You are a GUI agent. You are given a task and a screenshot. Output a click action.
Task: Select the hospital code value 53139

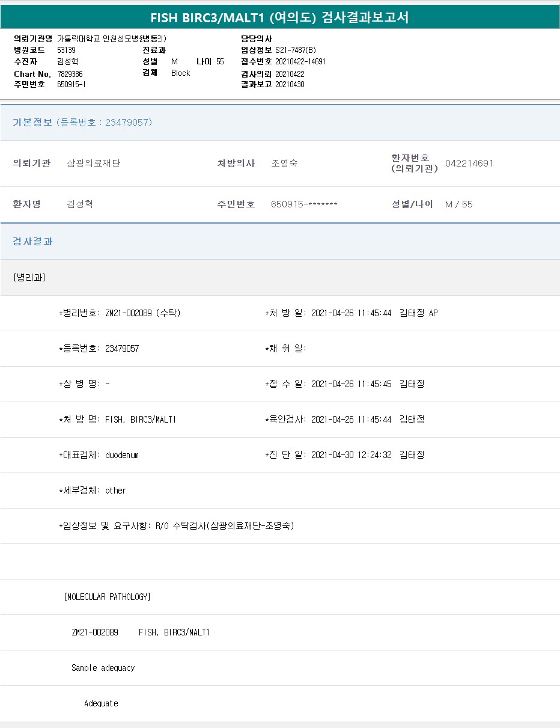pyautogui.click(x=66, y=50)
